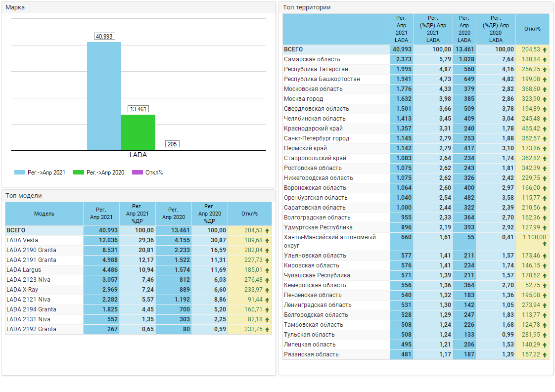
Task: Click the green arrow in LADA X-Ray row
Action: coord(267,290)
